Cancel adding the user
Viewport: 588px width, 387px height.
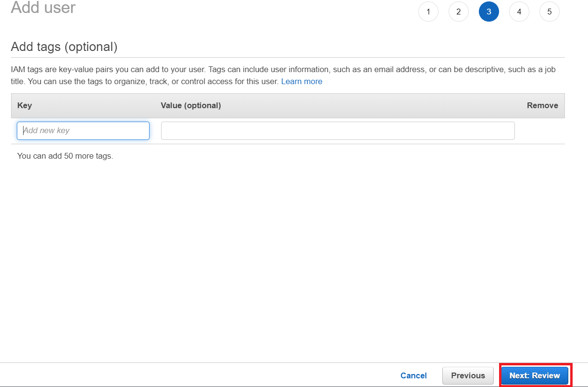point(413,375)
